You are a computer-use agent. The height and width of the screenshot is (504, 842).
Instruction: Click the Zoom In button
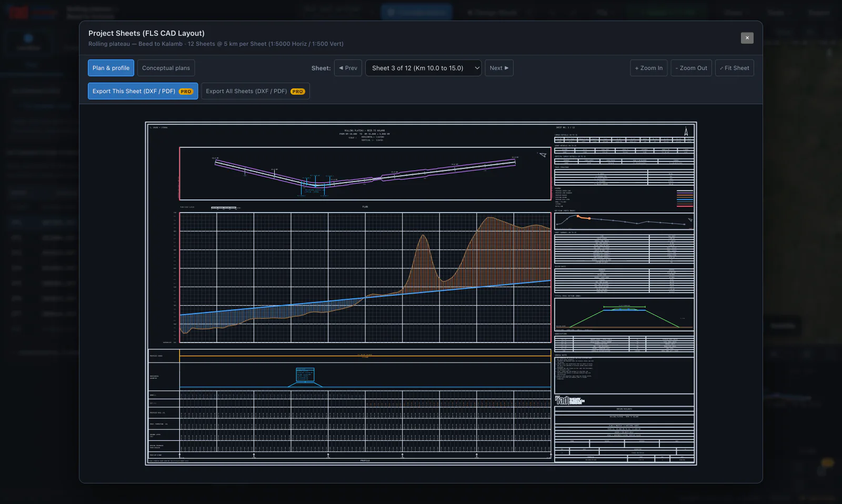click(649, 68)
